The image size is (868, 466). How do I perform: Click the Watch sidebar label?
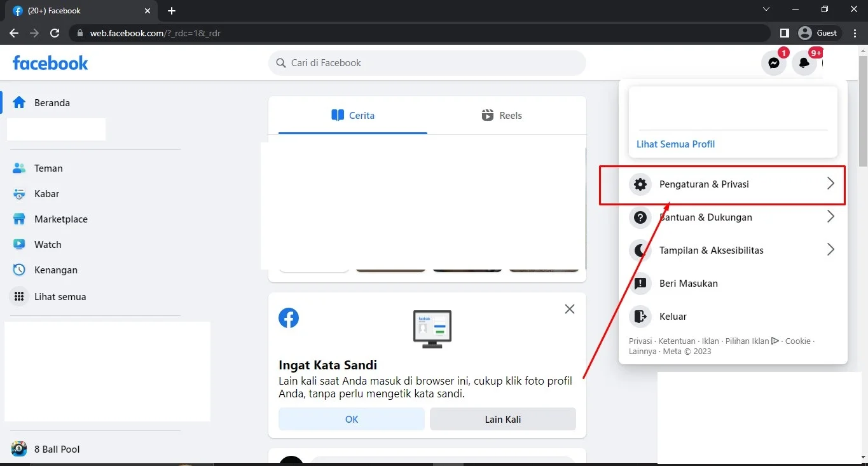pyautogui.click(x=48, y=245)
